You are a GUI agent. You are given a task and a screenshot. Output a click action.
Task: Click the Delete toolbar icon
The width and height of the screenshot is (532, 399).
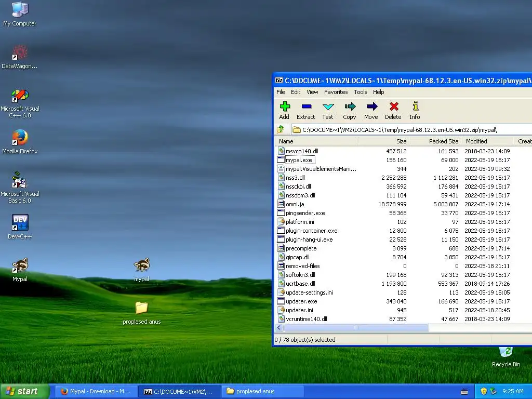pyautogui.click(x=393, y=110)
